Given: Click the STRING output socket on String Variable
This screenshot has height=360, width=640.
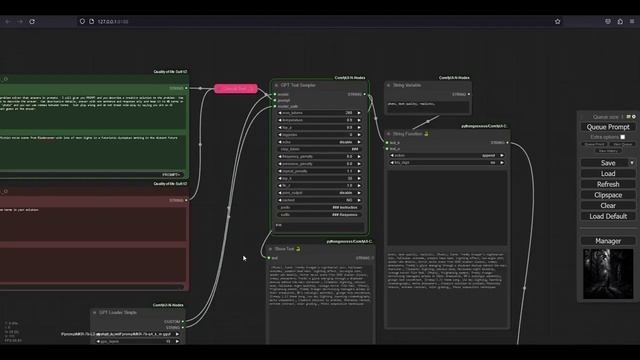Looking at the screenshot, I should 469,94.
